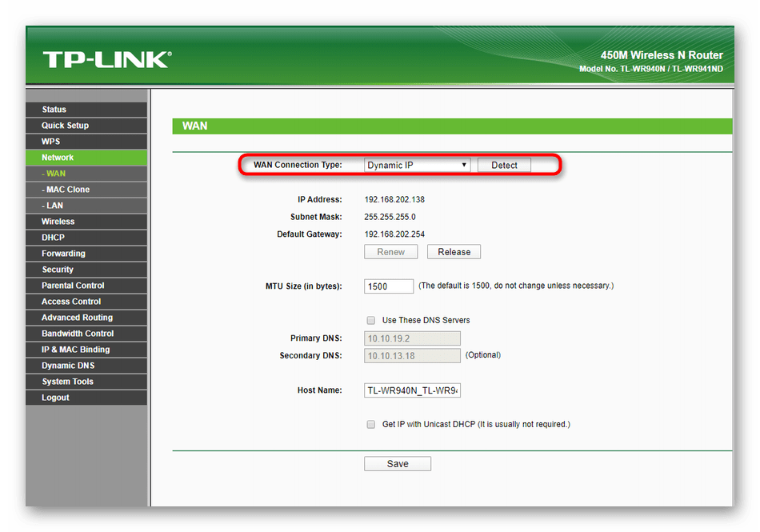
Task: Open the MAC Clone submenu item
Action: point(86,190)
